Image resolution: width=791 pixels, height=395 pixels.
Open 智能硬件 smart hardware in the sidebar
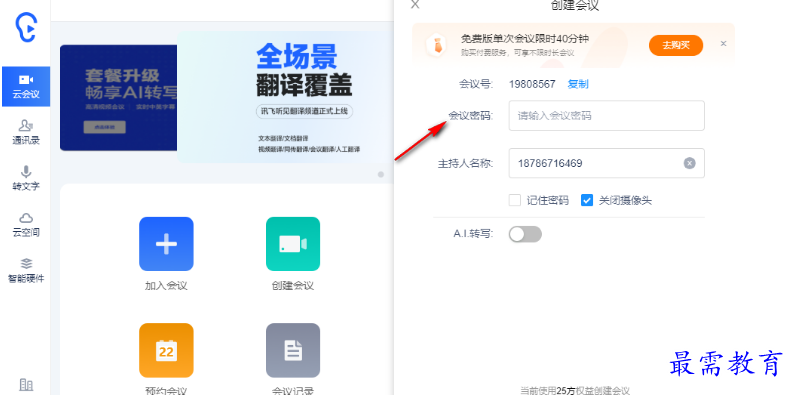tap(26, 270)
